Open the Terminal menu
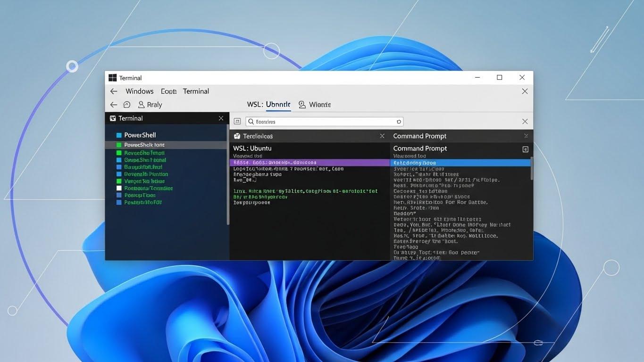This screenshot has height=362, width=644. tap(196, 91)
